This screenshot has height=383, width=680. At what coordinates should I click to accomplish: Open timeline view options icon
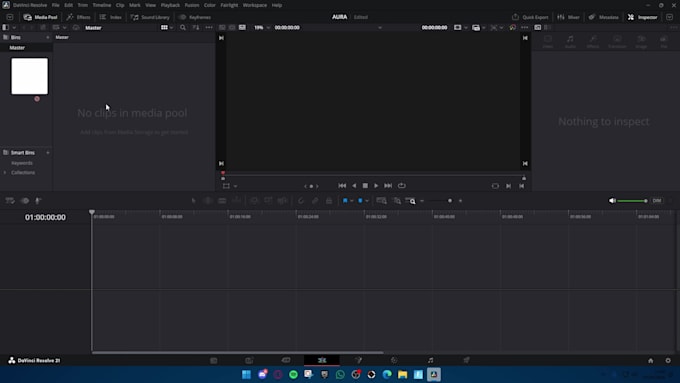(x=10, y=200)
